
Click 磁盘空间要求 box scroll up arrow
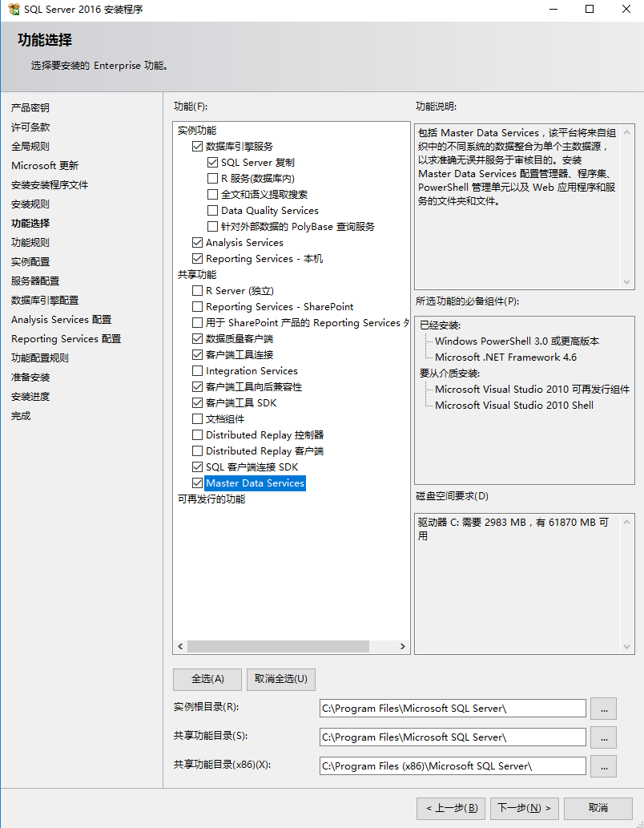pyautogui.click(x=626, y=523)
